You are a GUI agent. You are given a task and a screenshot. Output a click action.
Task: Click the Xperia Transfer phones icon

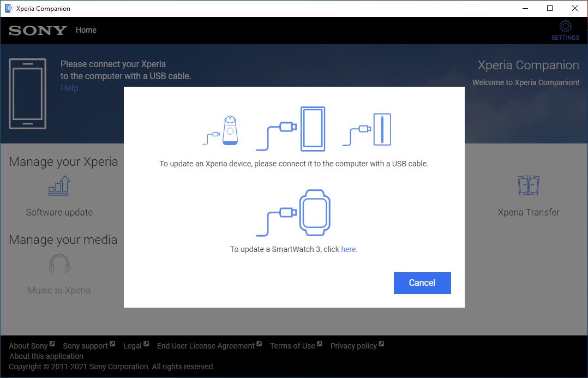tap(529, 185)
